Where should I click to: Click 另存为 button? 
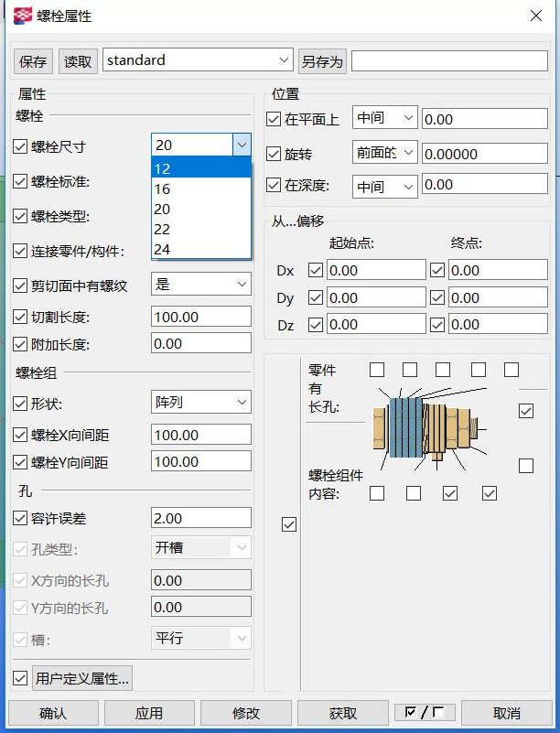click(x=322, y=61)
